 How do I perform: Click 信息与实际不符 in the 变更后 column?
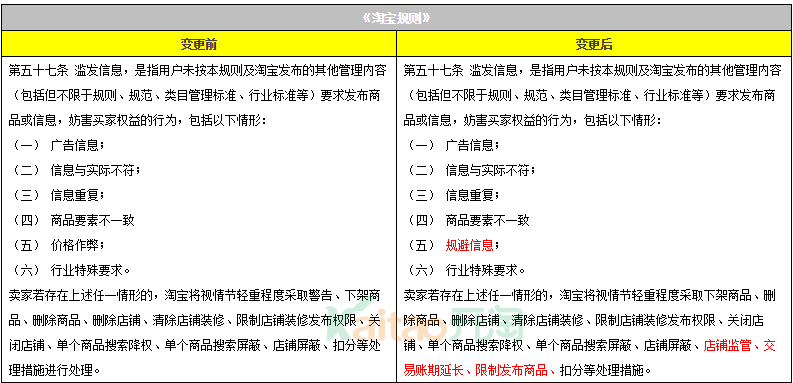pos(488,171)
